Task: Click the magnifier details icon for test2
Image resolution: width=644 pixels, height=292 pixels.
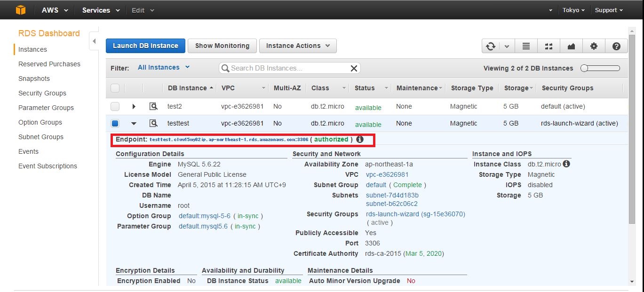Action: click(153, 106)
